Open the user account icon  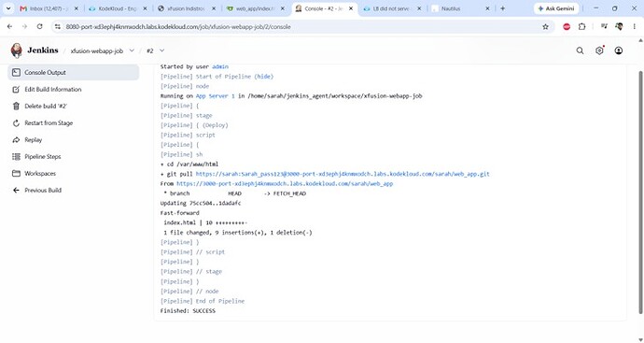[619, 50]
